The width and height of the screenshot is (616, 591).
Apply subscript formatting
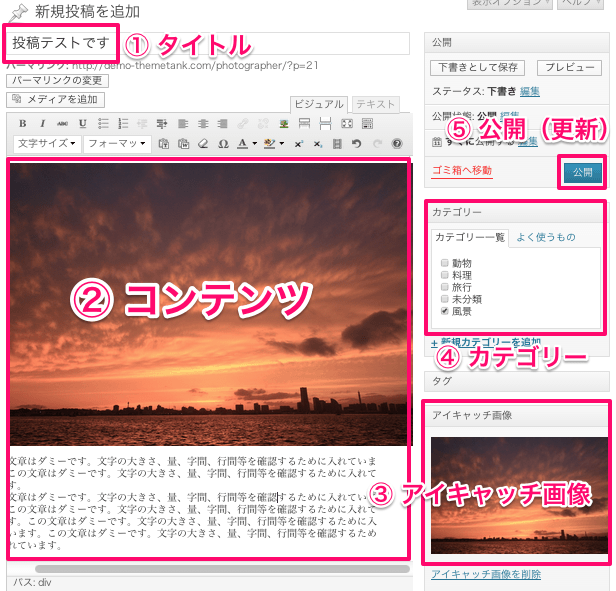pos(318,144)
